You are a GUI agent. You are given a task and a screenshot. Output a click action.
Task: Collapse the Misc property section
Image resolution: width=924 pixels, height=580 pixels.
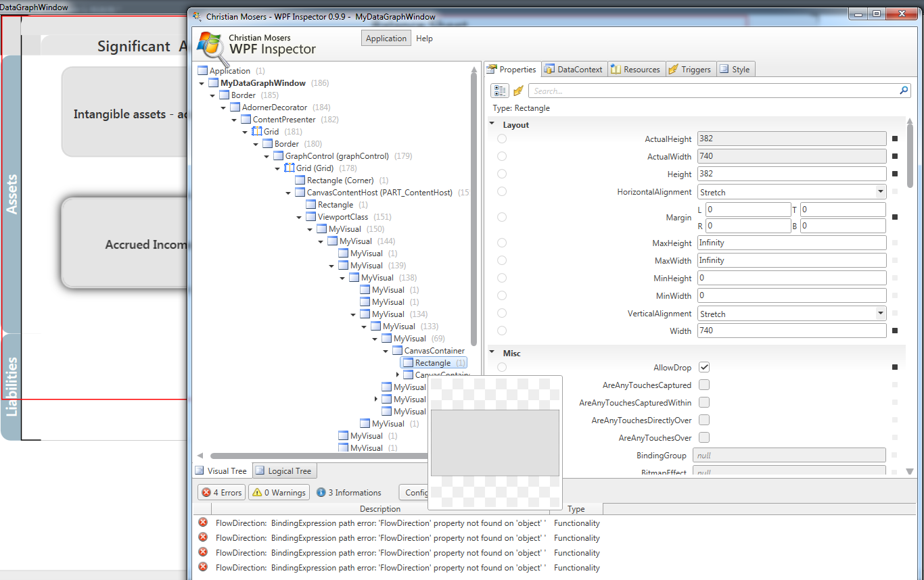click(492, 353)
